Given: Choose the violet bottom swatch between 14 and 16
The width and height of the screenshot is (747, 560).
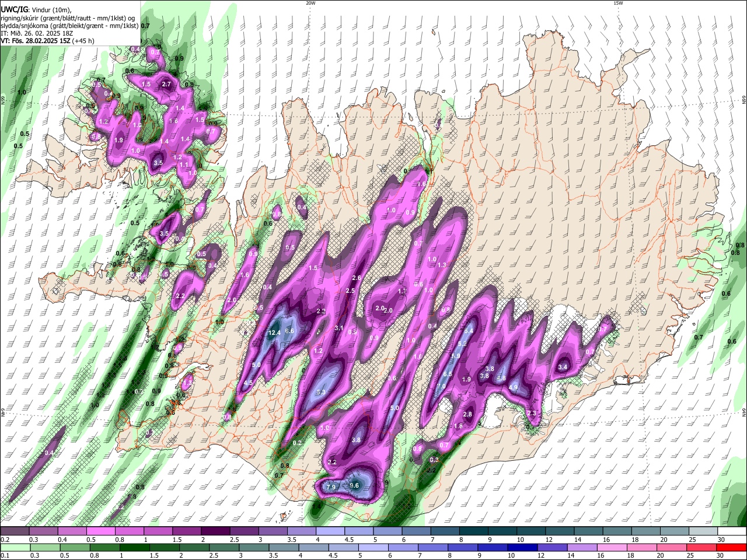Looking at the screenshot, I should click(x=582, y=548).
